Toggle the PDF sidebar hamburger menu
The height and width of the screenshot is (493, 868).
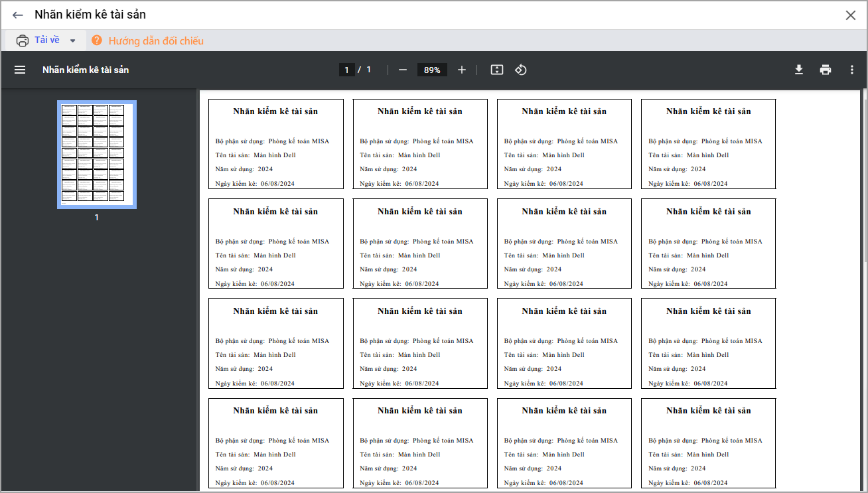(20, 70)
